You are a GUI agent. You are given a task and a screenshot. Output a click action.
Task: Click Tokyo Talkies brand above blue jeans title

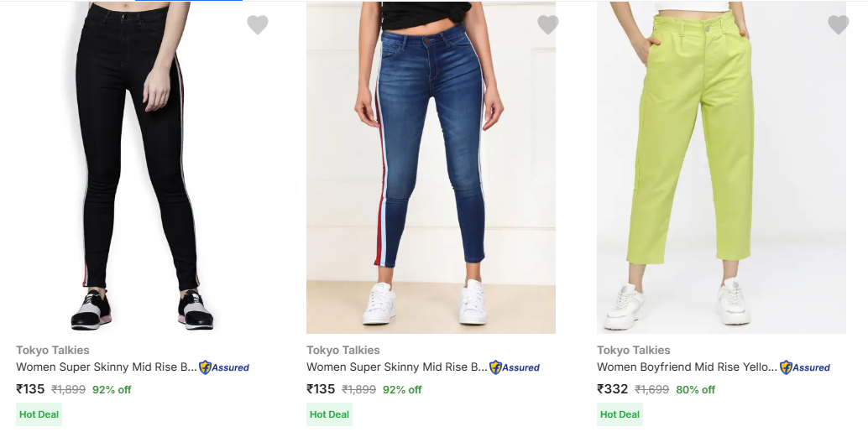[x=343, y=351]
